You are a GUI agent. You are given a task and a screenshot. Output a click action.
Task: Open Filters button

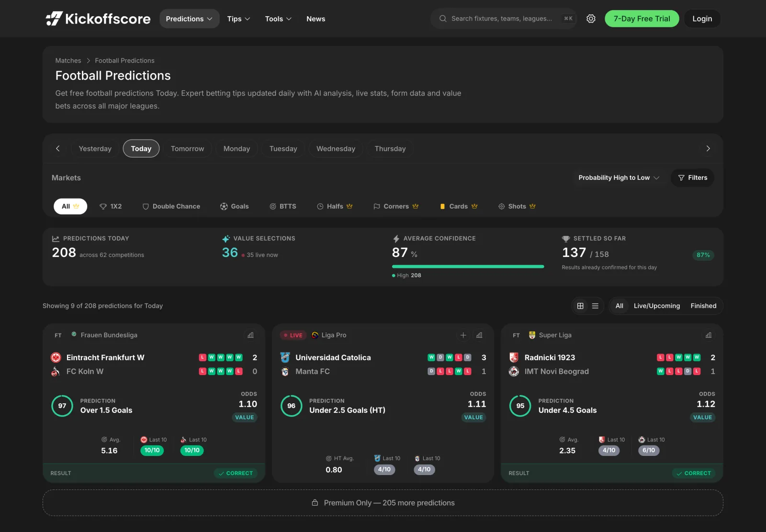(692, 177)
